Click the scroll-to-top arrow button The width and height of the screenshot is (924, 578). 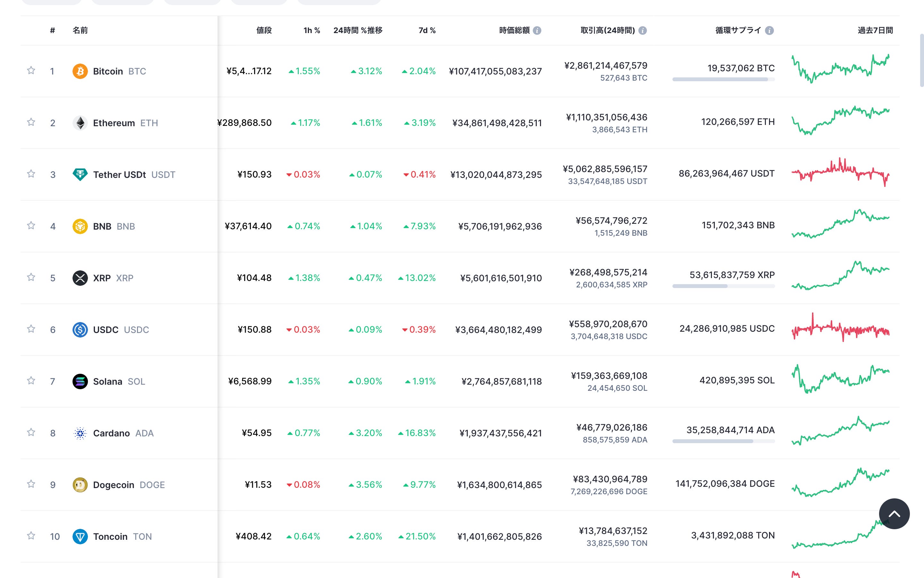(x=894, y=514)
